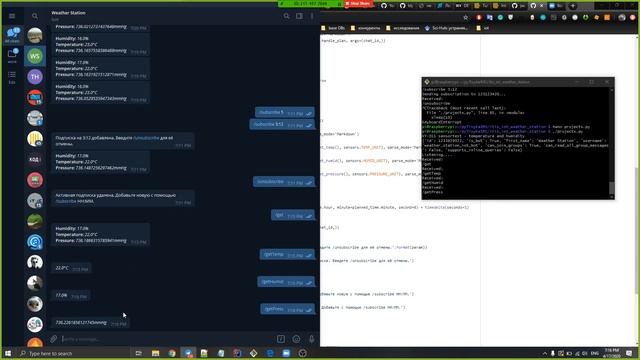Open Chrome from the taskbar

(x=172, y=353)
